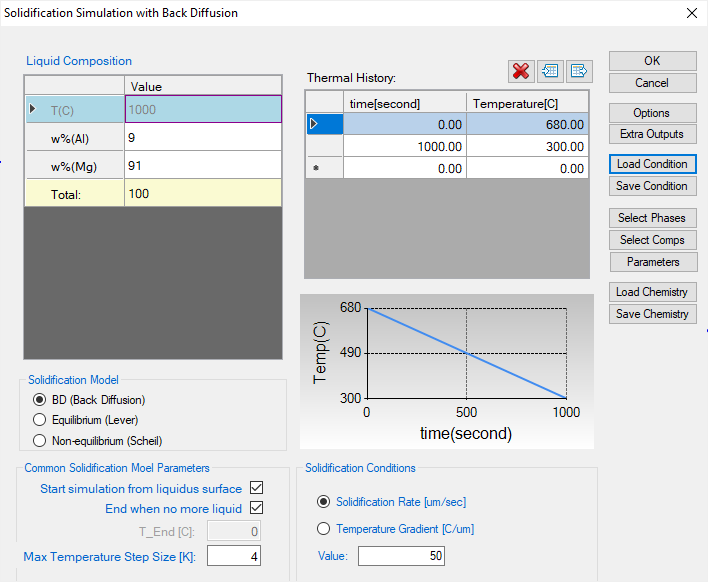Select the new row marker in Thermal History
708x582 pixels.
click(x=316, y=169)
